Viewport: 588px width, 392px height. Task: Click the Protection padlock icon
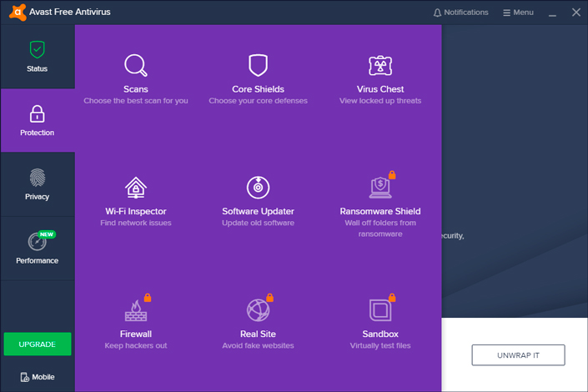pos(38,114)
